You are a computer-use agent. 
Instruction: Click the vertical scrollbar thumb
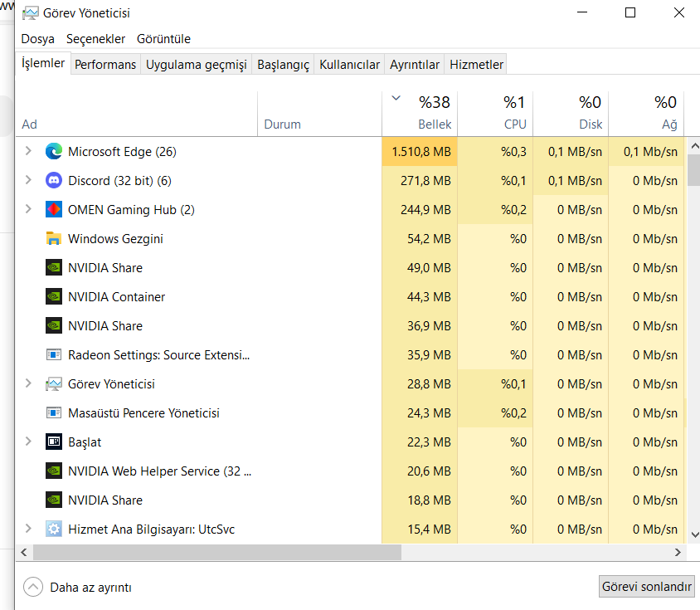(x=694, y=170)
